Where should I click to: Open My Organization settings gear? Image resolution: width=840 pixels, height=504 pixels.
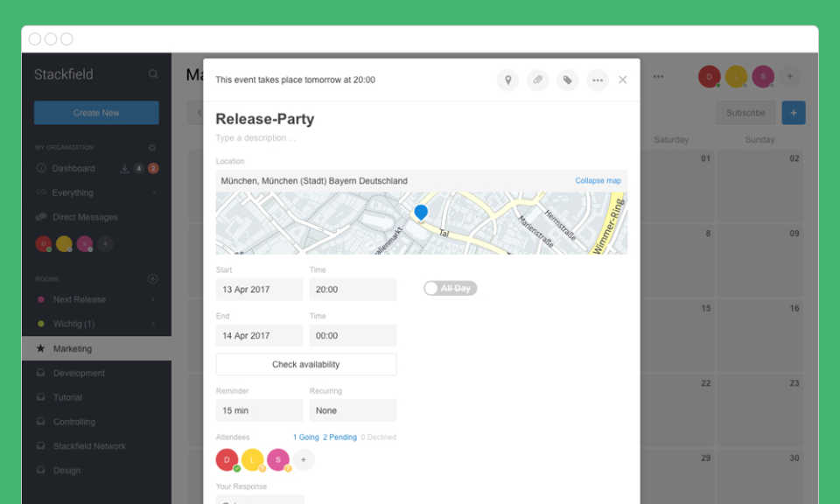(x=152, y=147)
